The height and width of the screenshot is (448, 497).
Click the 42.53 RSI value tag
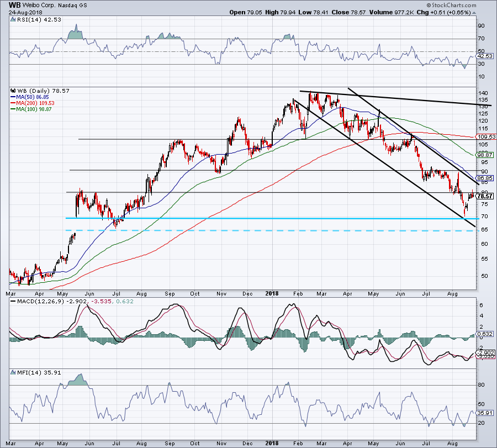484,56
